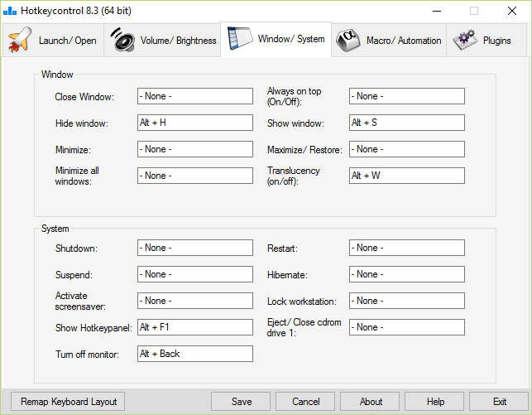The width and height of the screenshot is (532, 415).
Task: Open the Macro/ Automation tab
Action: point(389,40)
